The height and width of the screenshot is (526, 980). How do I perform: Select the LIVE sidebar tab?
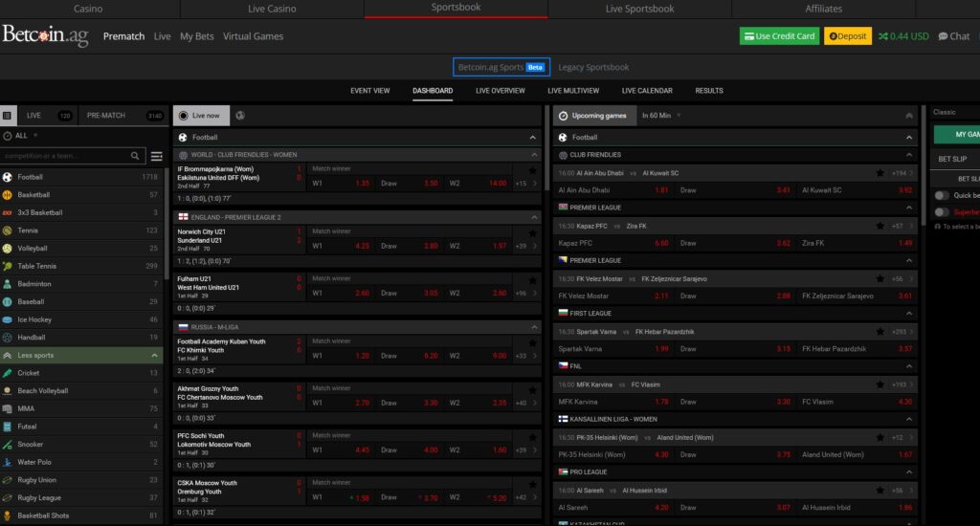(x=46, y=116)
